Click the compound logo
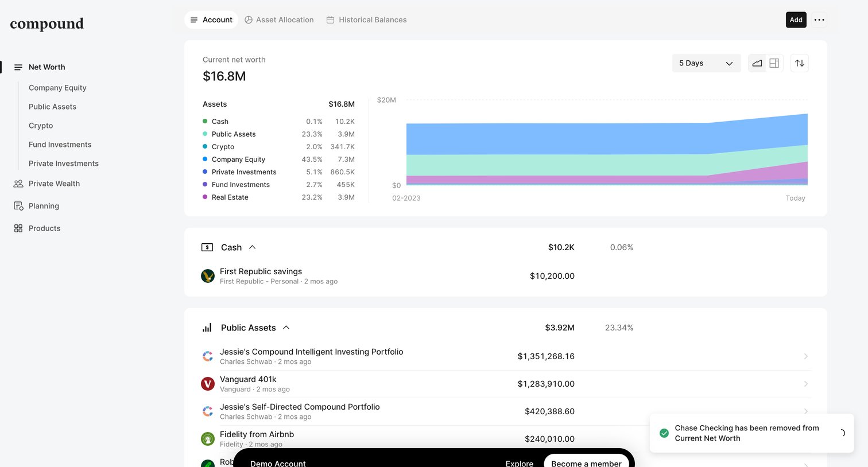Viewport: 868px width, 467px height. click(x=46, y=24)
